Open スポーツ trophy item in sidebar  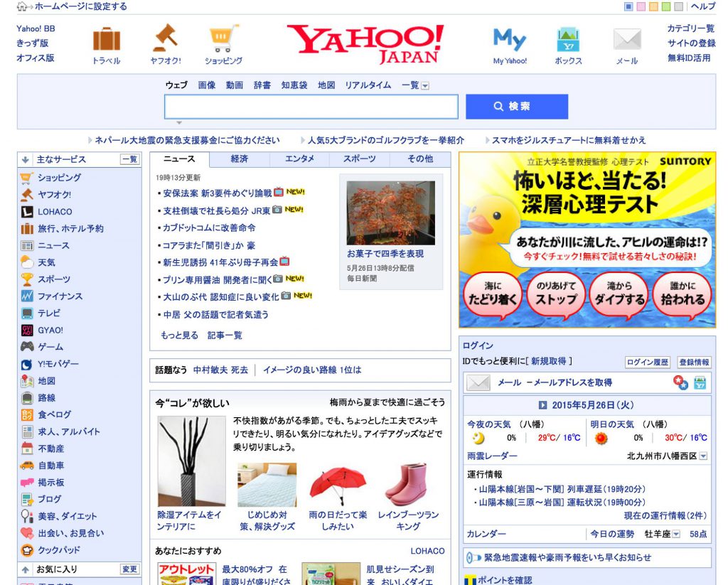pyautogui.click(x=54, y=279)
